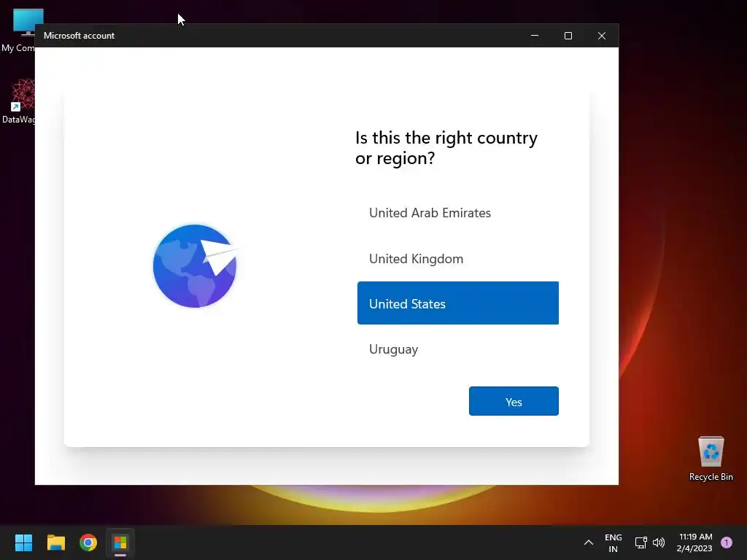
Task: Open Google Chrome from the taskbar
Action: (88, 542)
